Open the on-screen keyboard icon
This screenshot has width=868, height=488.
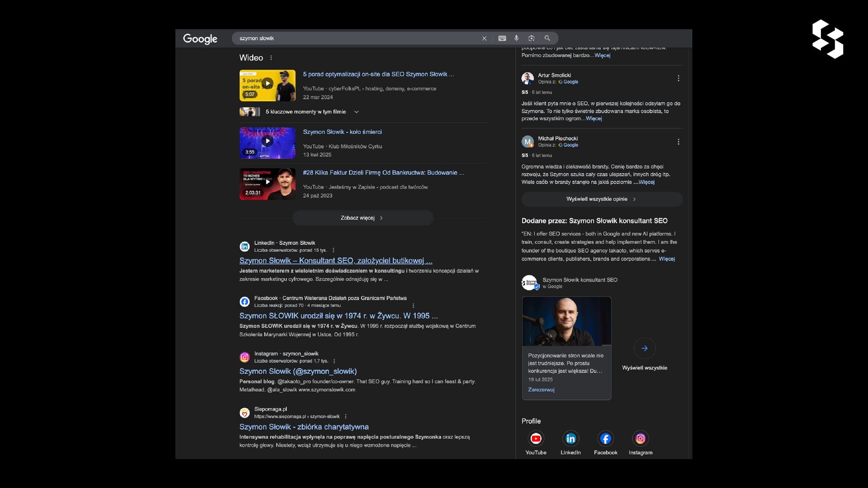[x=502, y=38]
